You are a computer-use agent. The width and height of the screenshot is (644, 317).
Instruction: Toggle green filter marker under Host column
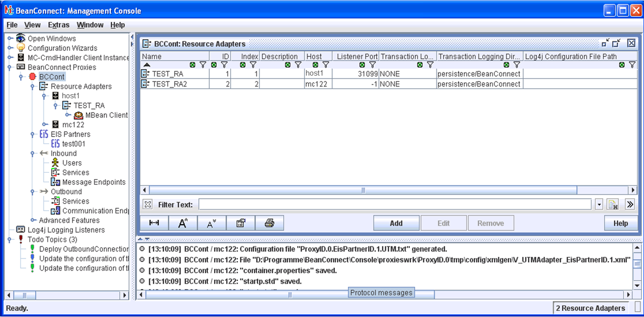tap(315, 65)
